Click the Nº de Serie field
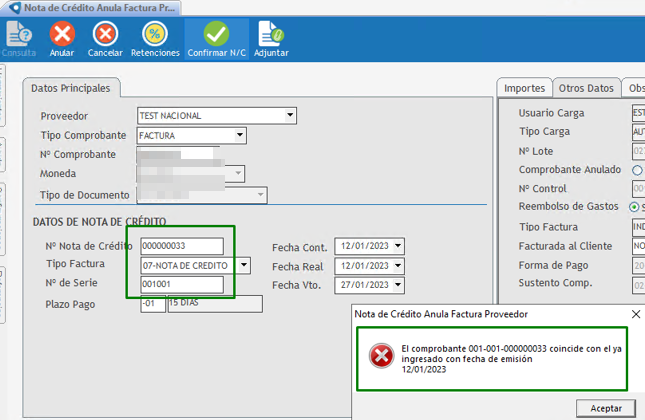This screenshot has height=420, width=645. coord(182,284)
